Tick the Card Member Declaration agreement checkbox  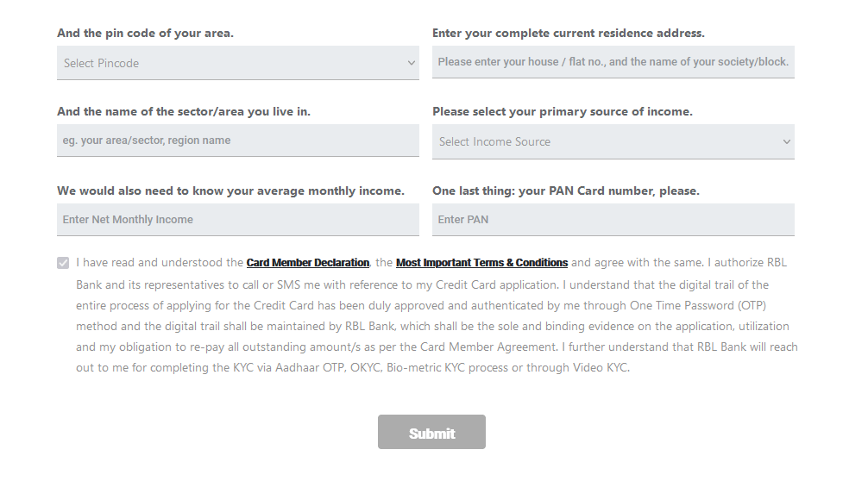coord(63,263)
